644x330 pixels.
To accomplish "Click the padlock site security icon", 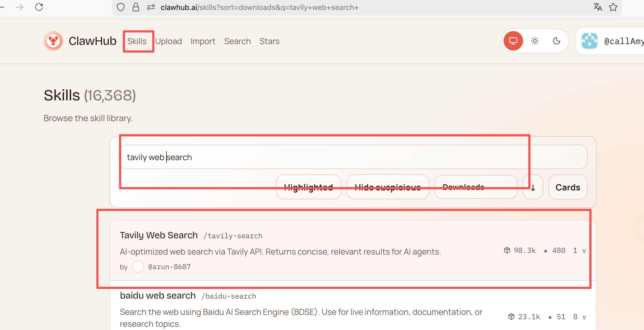I will coord(136,7).
